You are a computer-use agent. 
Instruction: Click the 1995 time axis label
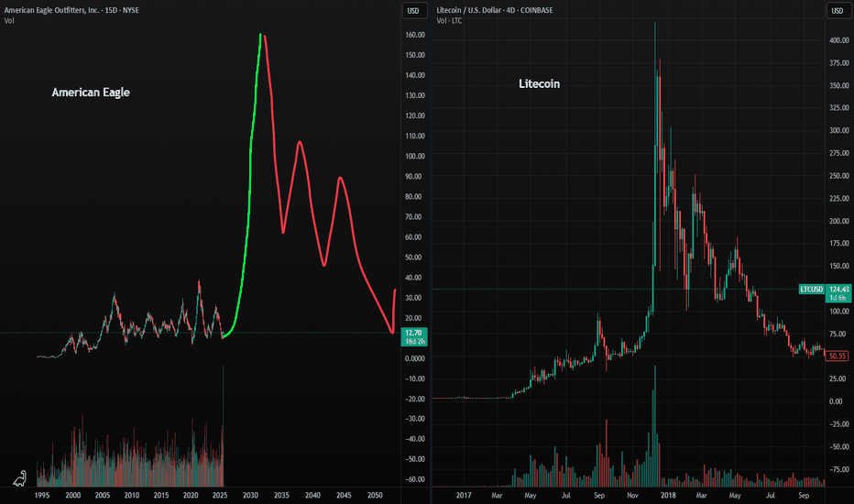tap(42, 495)
